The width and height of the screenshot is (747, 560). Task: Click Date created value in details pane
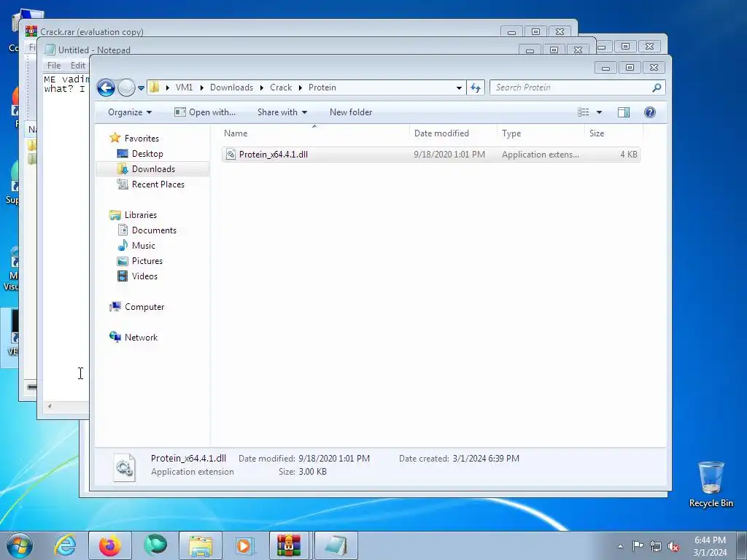click(x=486, y=459)
